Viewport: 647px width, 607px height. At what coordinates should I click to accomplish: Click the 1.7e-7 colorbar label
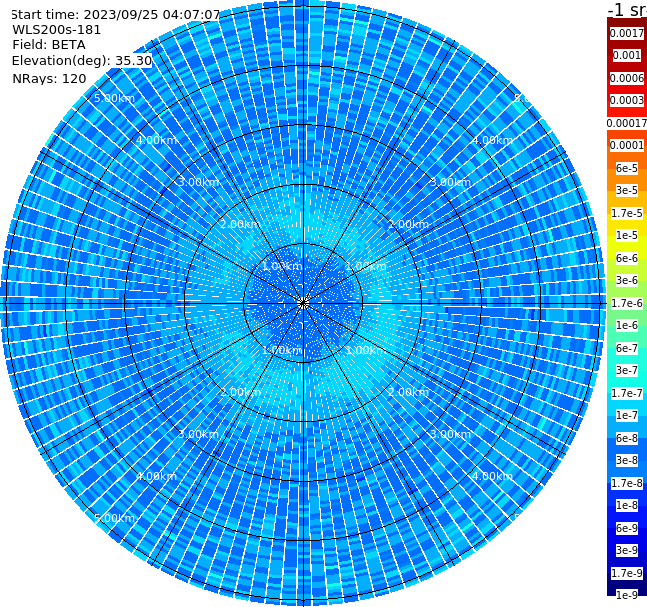[627, 393]
